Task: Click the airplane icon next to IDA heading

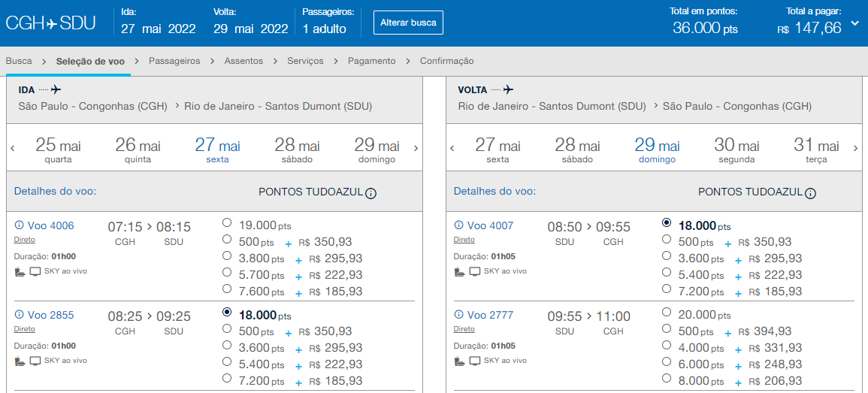Action: point(56,89)
